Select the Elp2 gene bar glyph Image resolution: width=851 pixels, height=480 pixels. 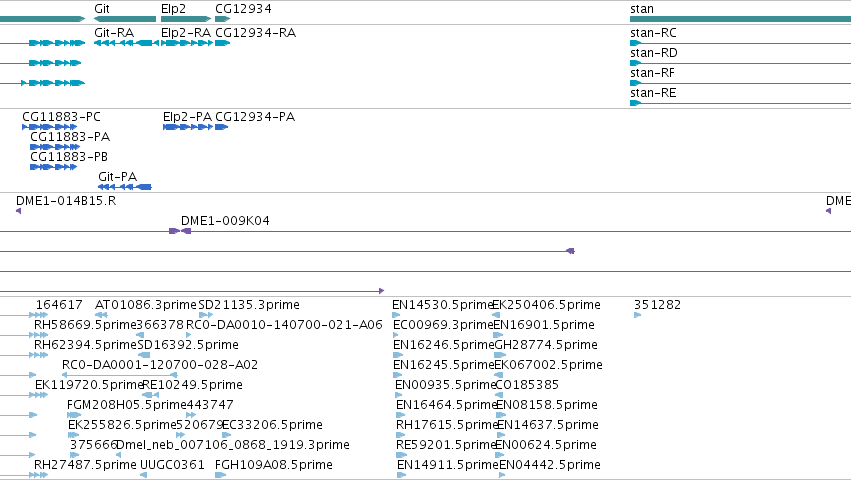tap(186, 19)
